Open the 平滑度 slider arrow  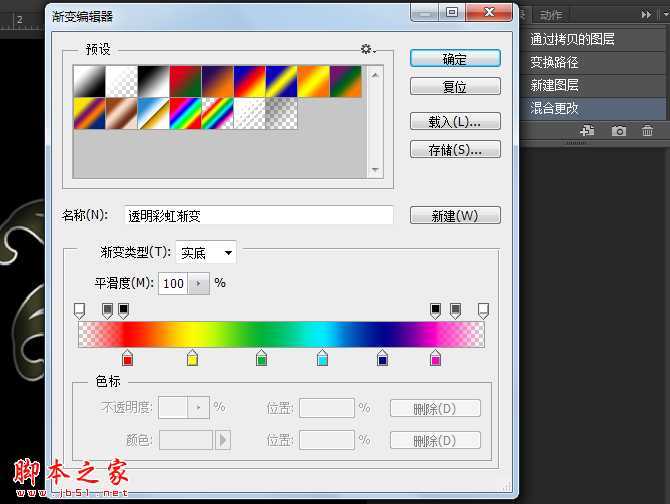pos(199,284)
